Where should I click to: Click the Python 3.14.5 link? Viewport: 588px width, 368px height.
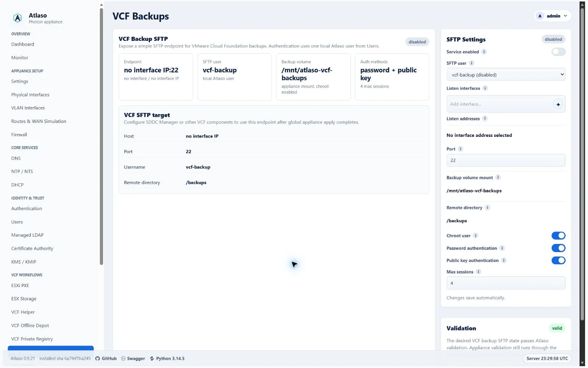pos(167,358)
